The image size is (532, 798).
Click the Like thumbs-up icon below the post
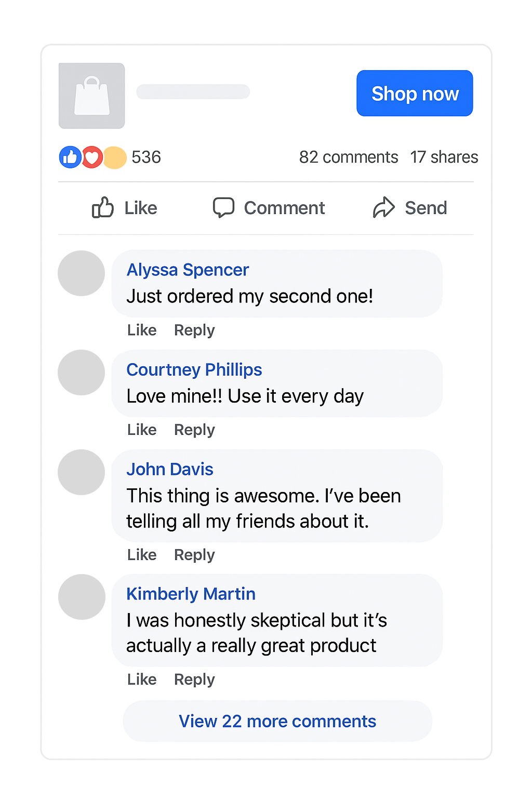103,207
